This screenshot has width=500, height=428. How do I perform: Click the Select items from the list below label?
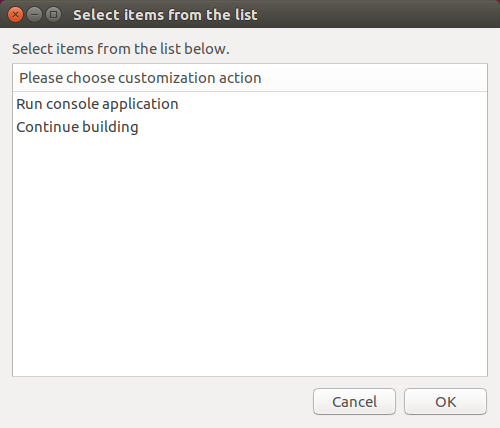point(121,49)
